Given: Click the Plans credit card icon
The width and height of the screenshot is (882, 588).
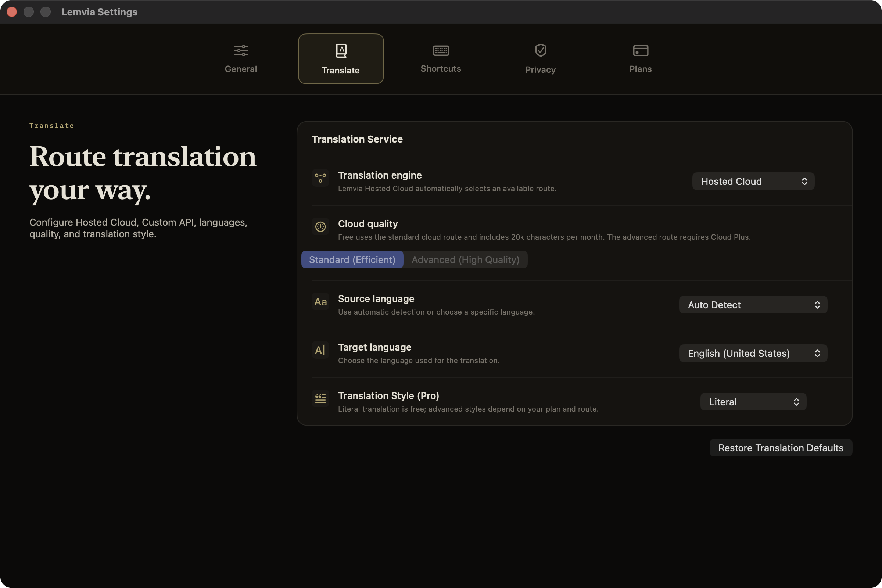Looking at the screenshot, I should (x=641, y=50).
